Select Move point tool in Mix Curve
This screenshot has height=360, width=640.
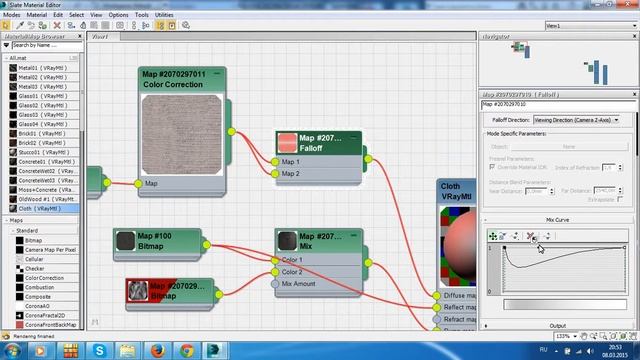tap(493, 236)
